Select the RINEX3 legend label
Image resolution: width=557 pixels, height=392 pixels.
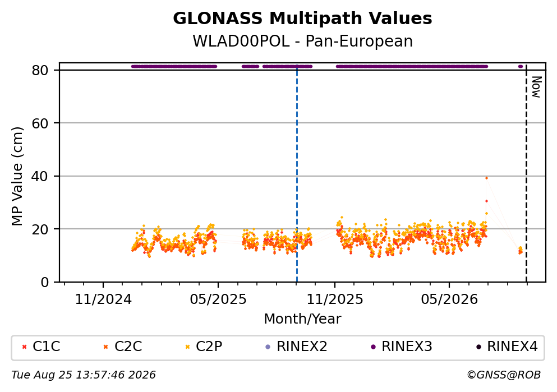pos(407,346)
